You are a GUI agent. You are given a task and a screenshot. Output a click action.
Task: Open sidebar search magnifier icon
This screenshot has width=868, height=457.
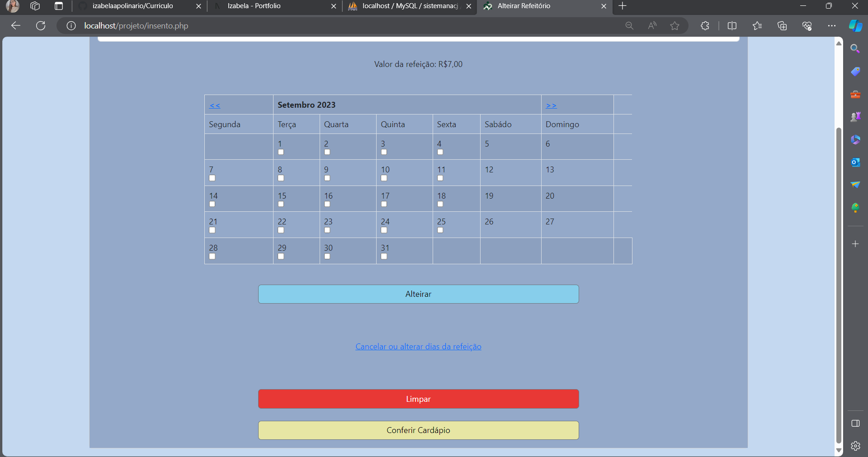855,48
